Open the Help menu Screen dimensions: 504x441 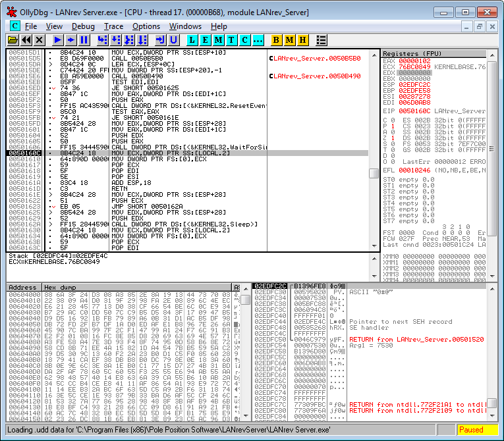click(219, 26)
